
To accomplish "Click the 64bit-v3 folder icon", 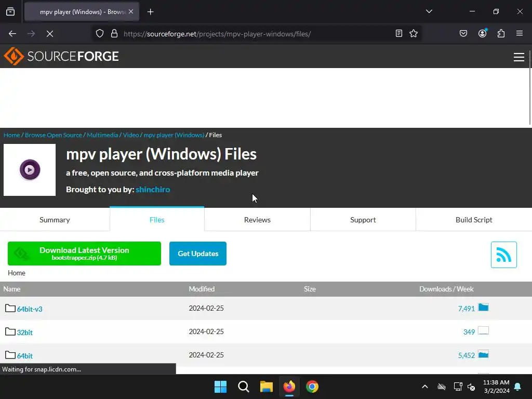I will click(x=10, y=308).
